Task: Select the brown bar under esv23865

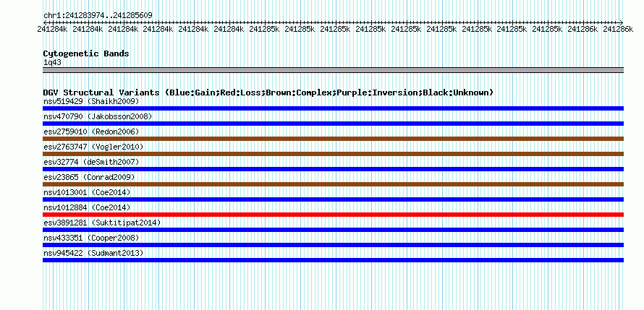Action: (333, 184)
